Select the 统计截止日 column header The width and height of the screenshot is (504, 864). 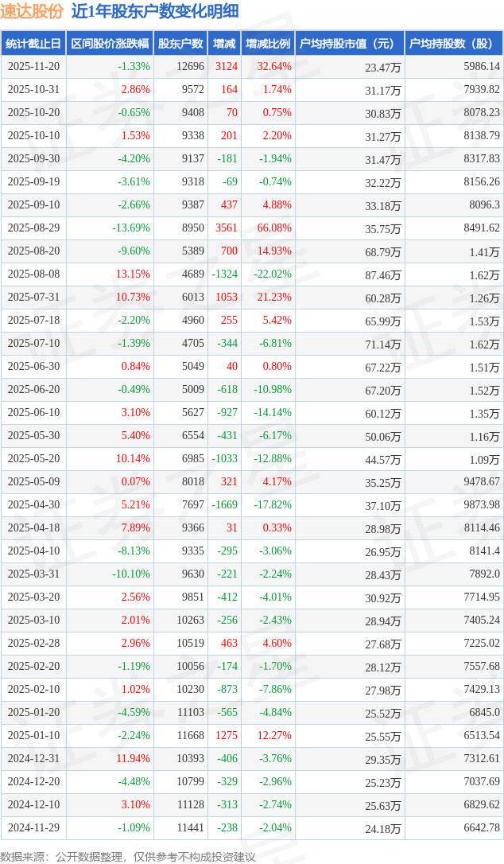pyautogui.click(x=33, y=44)
